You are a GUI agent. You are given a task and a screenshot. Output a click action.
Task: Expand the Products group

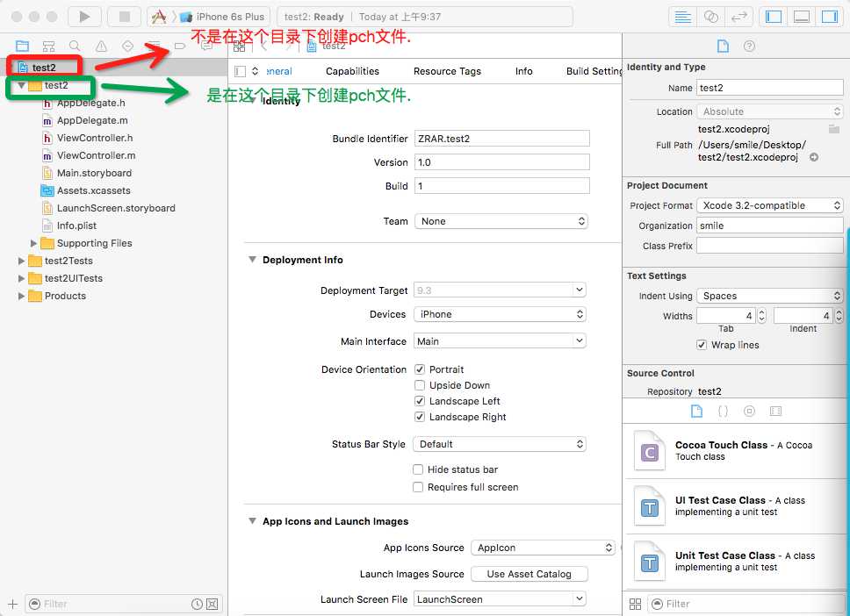click(x=21, y=296)
